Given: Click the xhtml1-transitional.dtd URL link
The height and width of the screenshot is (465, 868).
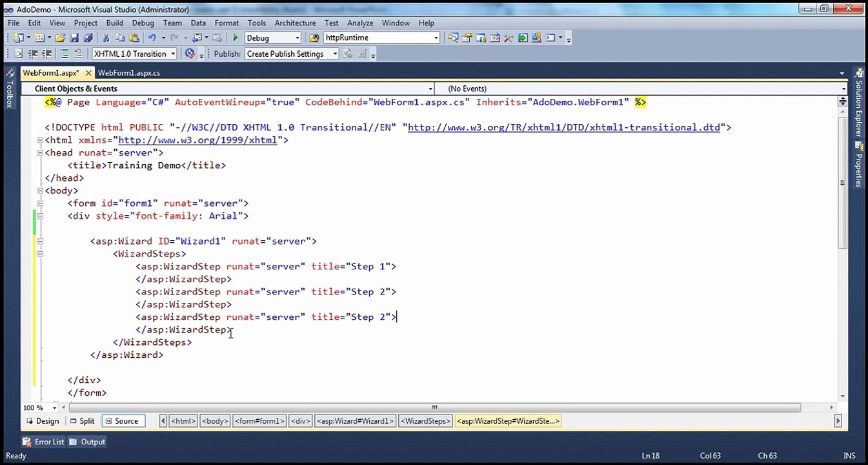Looking at the screenshot, I should tap(563, 128).
